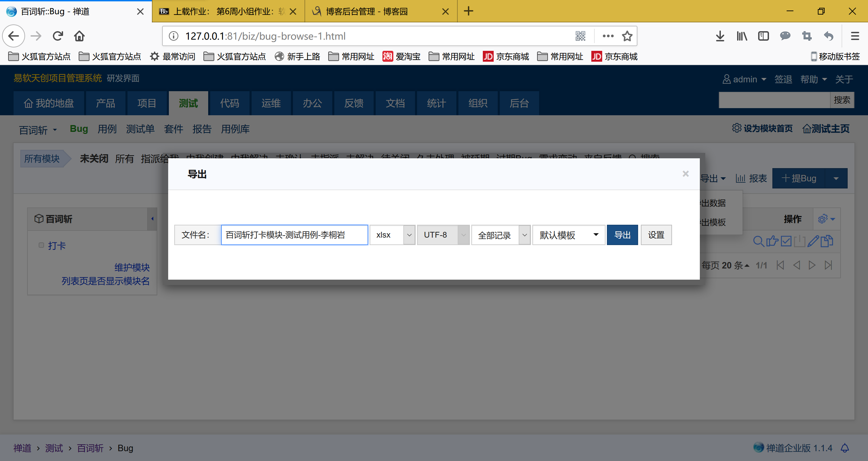
Task: Open the 全部记录 records dropdown
Action: pyautogui.click(x=500, y=235)
